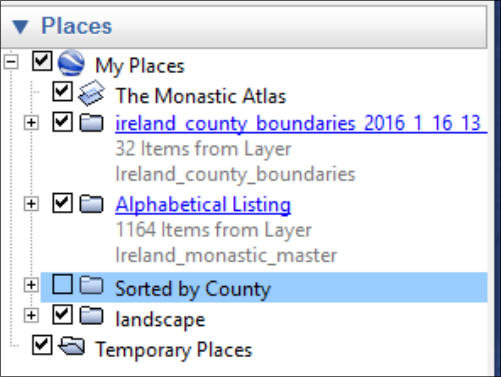Screen dimensions: 501x377
Task: Click the Temporary Places open folder icon
Action: click(x=71, y=346)
